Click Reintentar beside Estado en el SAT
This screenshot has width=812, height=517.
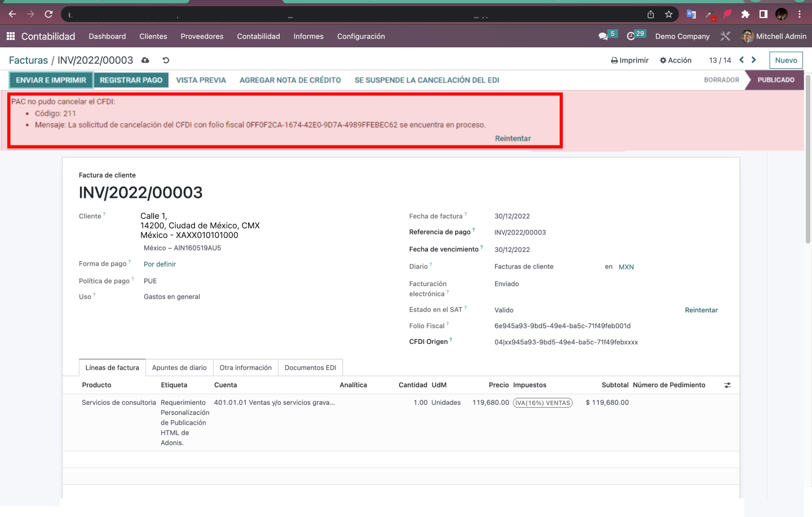tap(701, 310)
